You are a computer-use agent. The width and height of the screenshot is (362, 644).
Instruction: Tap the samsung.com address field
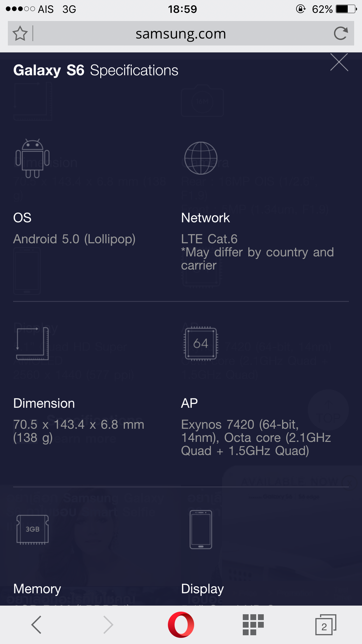tap(181, 34)
